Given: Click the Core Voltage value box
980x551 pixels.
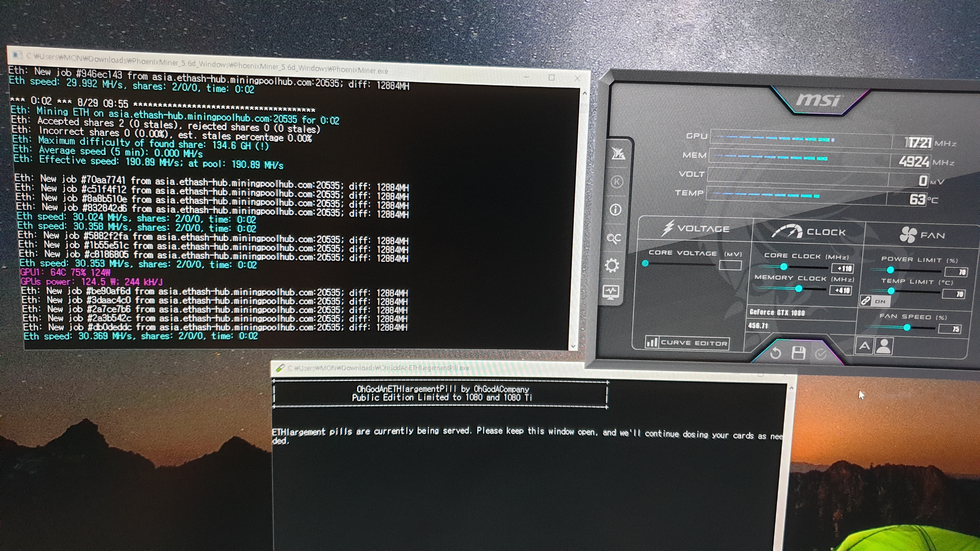Looking at the screenshot, I should (730, 265).
